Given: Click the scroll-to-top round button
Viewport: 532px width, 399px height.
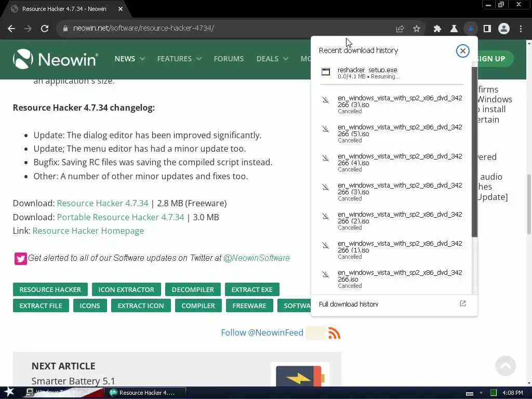Looking at the screenshot, I should (505, 365).
